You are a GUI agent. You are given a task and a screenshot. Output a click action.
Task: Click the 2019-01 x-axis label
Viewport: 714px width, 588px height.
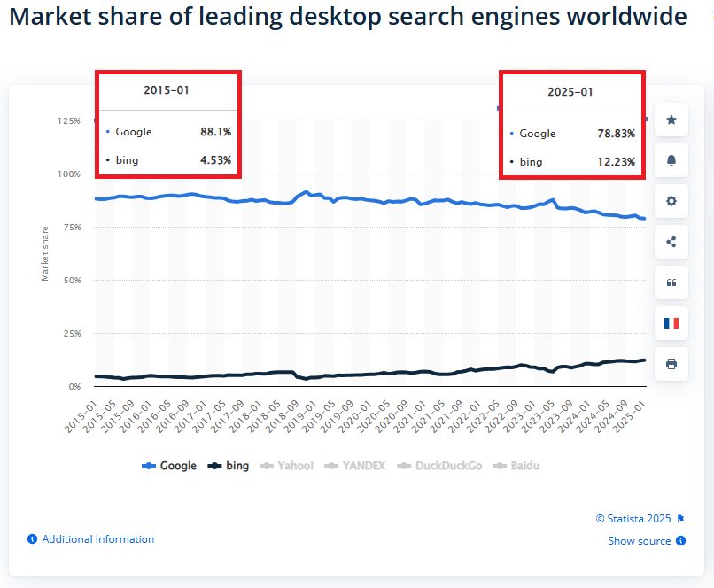[301, 417]
